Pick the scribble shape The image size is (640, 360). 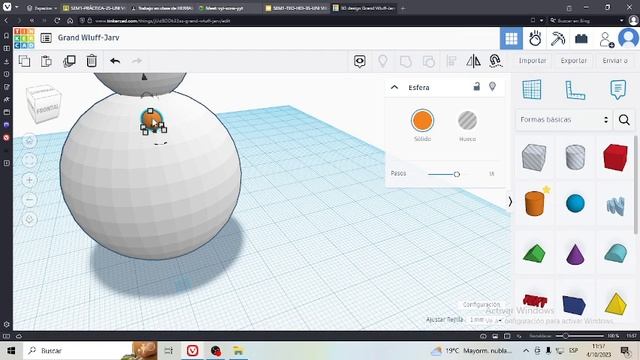pyautogui.click(x=616, y=205)
